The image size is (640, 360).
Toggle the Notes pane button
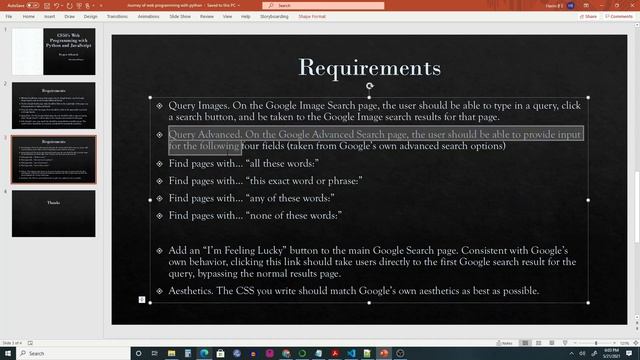504,343
